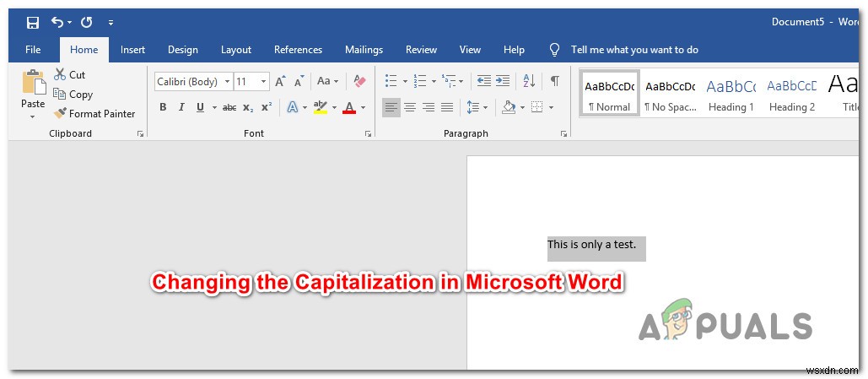Viewport: 868px width, 379px height.
Task: Apply the red Font Color swatch
Action: tap(349, 107)
